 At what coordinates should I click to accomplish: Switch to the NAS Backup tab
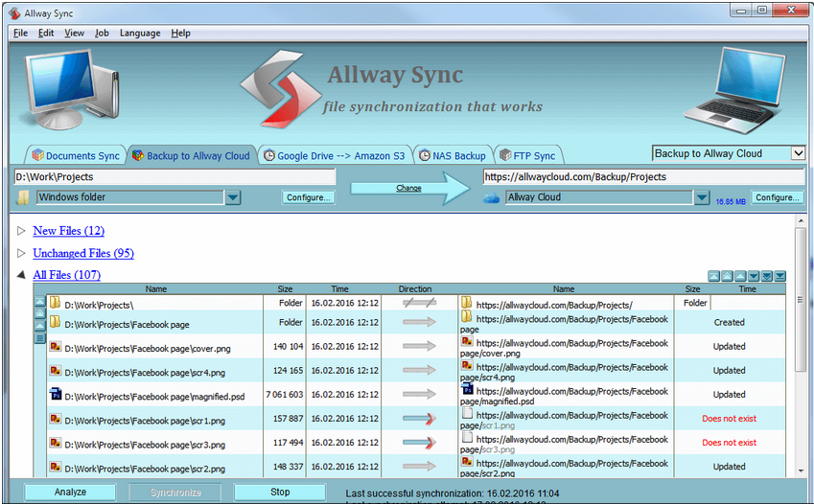pyautogui.click(x=453, y=156)
